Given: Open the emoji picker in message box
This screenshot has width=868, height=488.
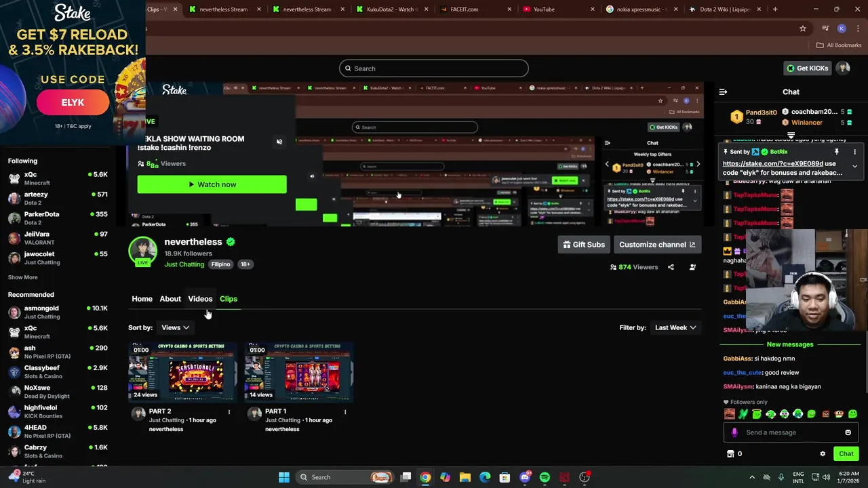Looking at the screenshot, I should click(x=848, y=432).
